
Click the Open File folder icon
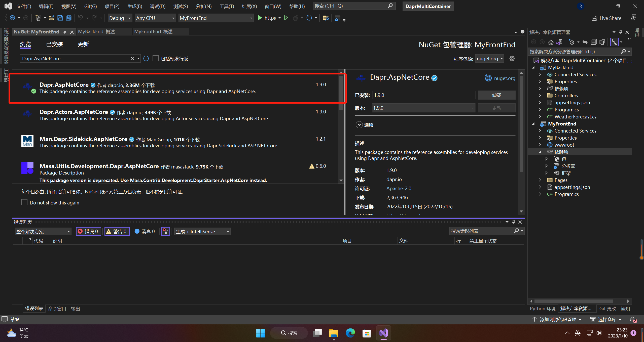coord(51,18)
